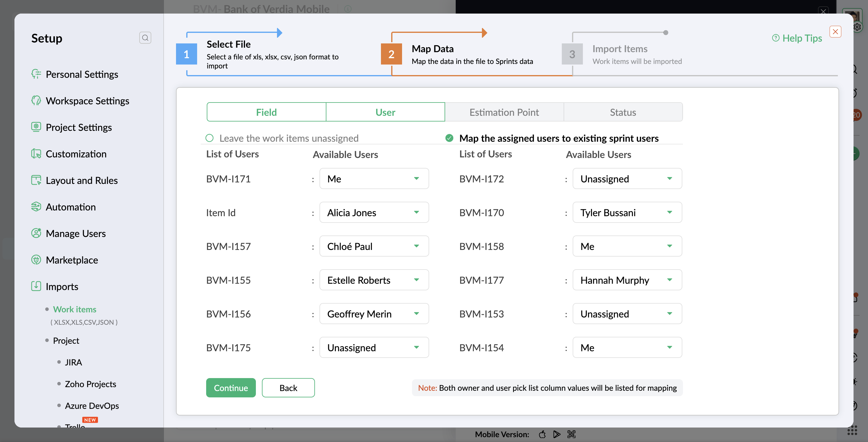This screenshot has height=442, width=868.
Task: Click the Back button
Action: point(288,388)
